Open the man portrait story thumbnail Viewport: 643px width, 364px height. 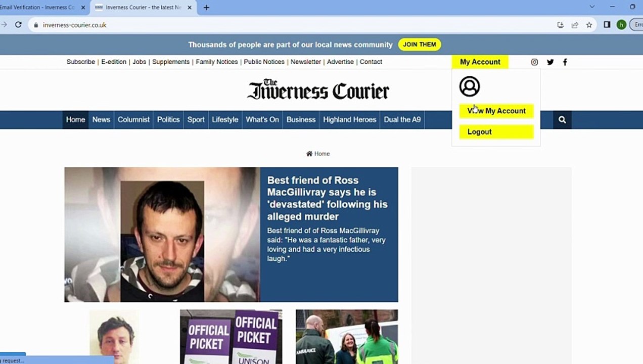[x=115, y=337]
